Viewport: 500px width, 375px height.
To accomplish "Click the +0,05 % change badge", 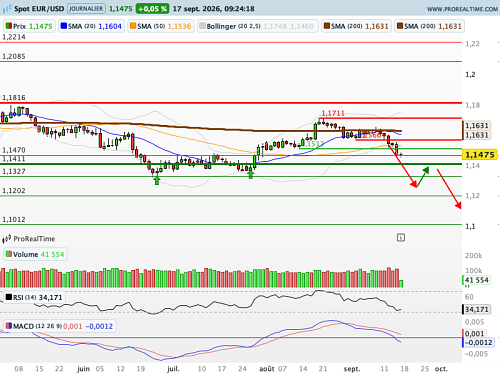I will [x=152, y=8].
